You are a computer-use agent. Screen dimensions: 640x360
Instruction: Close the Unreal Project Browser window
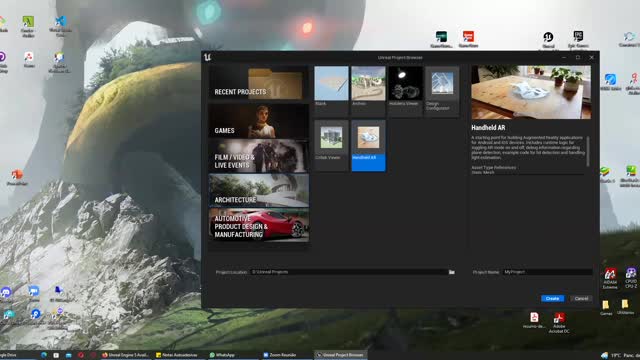[591, 58]
